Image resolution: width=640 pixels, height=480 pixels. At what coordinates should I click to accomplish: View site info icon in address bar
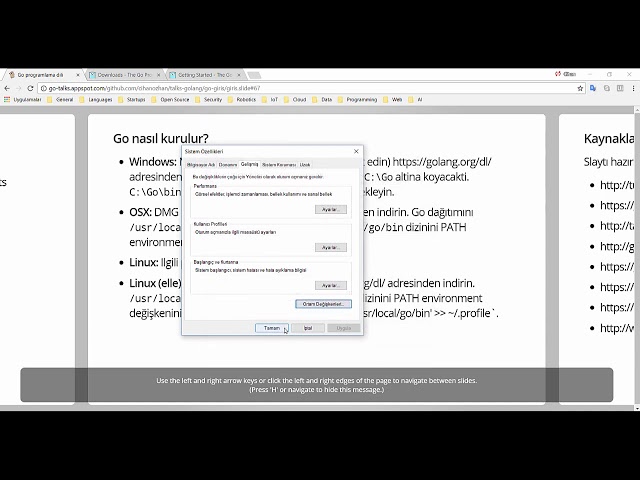point(44,88)
